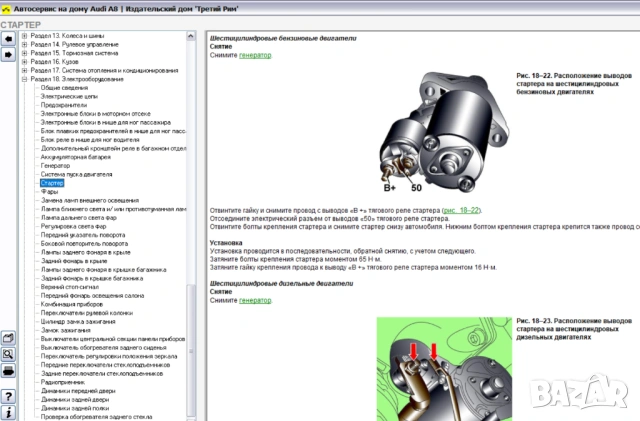The image size is (640, 421).
Task: Open 'Задний фонарь в крыле'
Action: click(x=74, y=261)
